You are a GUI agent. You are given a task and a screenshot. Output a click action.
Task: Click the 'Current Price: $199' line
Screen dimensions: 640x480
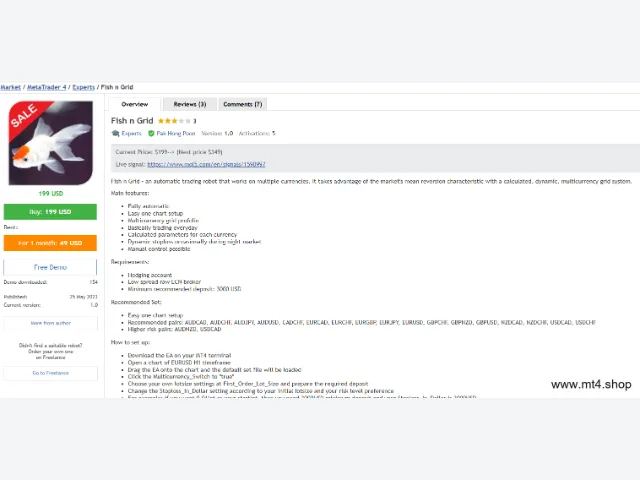coord(169,152)
